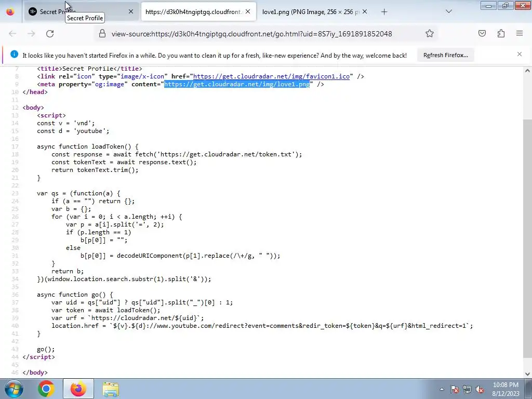532x399 pixels.
Task: Open a new tab with plus button
Action: tap(384, 12)
